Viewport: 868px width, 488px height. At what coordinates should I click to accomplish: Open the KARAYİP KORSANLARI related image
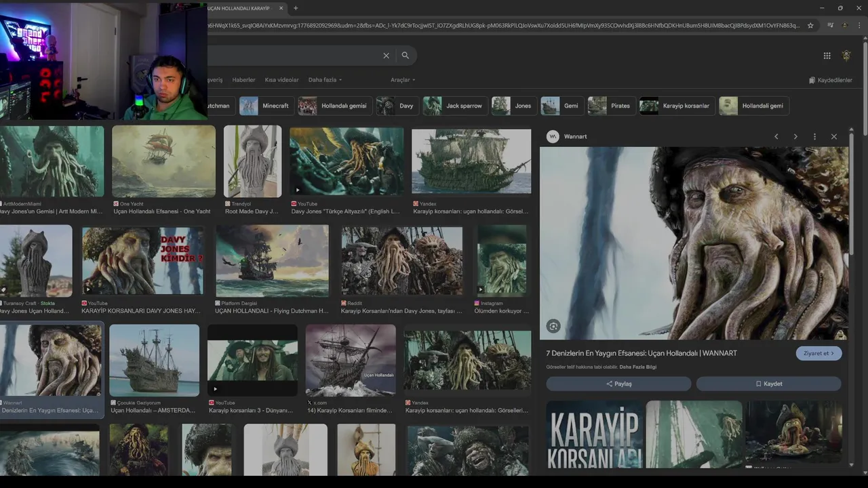[x=594, y=434]
